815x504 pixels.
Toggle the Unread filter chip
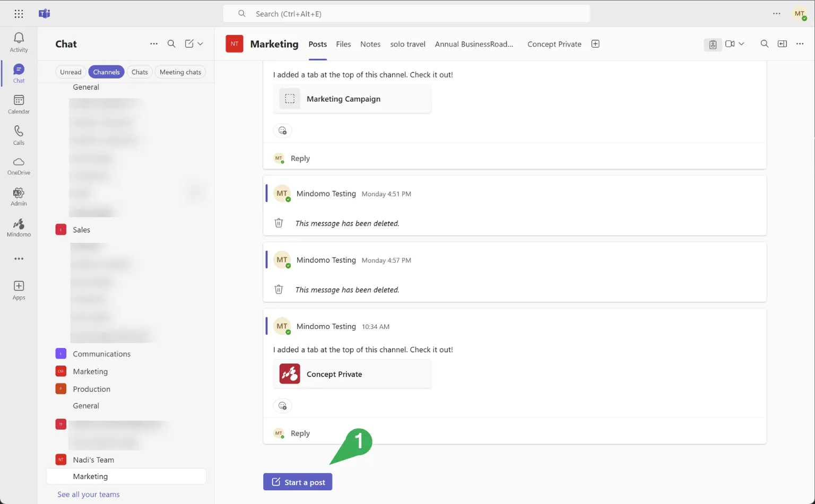pyautogui.click(x=71, y=72)
